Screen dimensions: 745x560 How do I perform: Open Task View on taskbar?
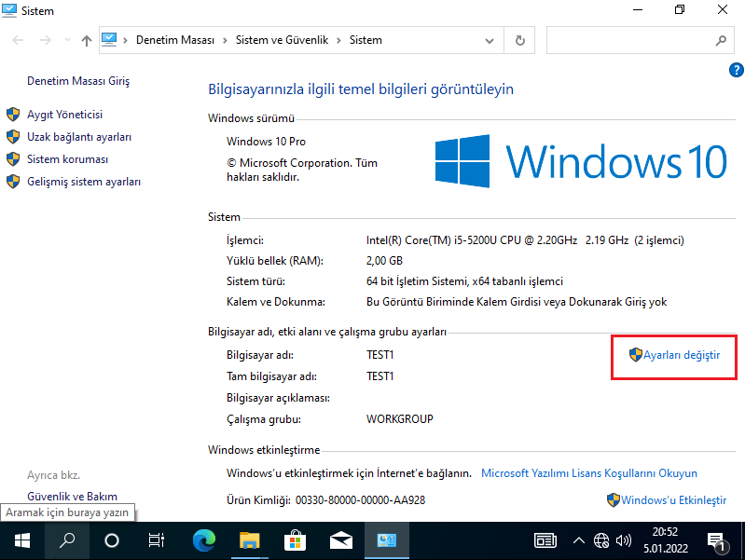[157, 540]
